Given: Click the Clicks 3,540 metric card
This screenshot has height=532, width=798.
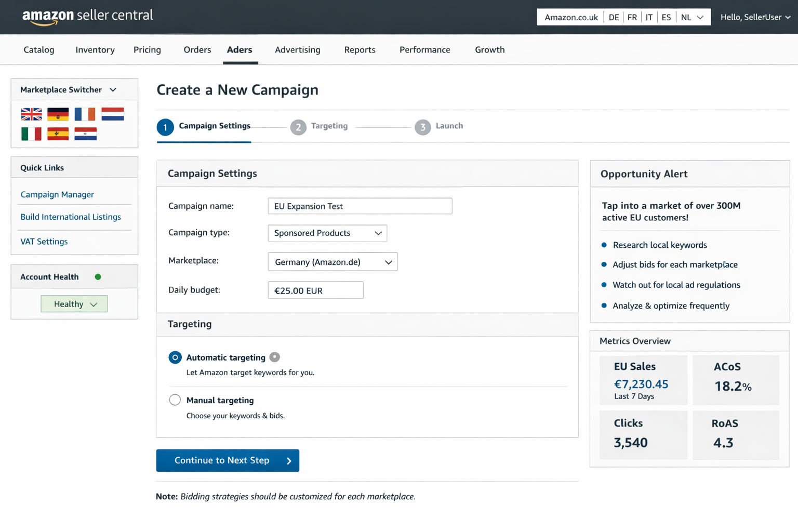Looking at the screenshot, I should (x=643, y=435).
